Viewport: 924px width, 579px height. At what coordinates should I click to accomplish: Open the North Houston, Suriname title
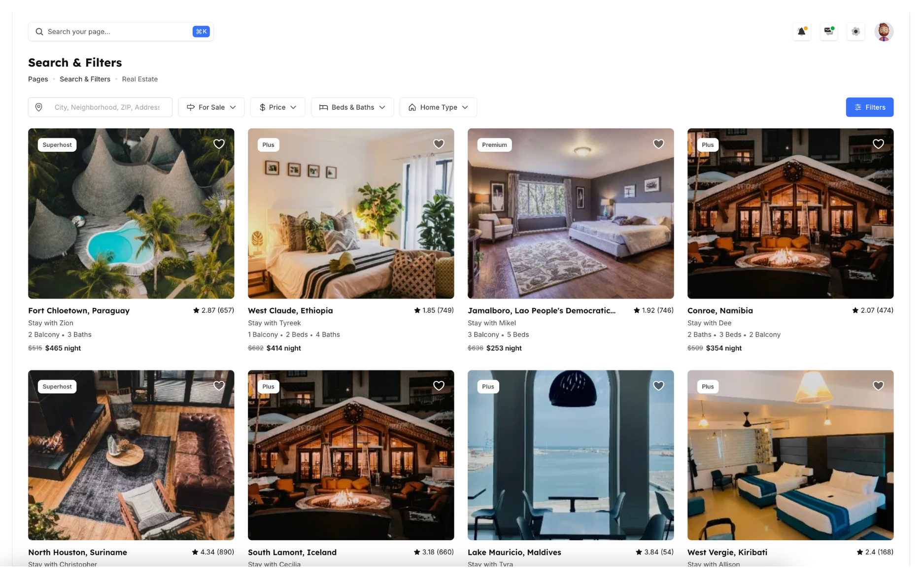[x=77, y=552]
